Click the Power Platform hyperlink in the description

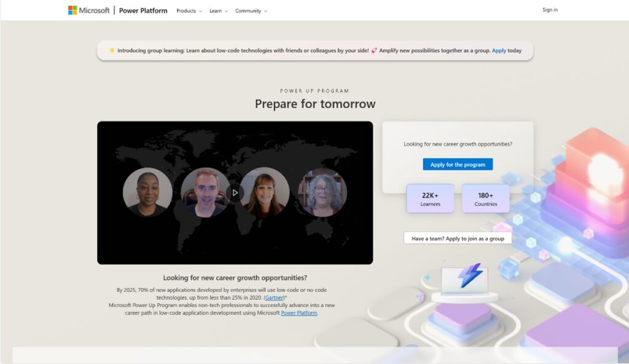pos(299,312)
